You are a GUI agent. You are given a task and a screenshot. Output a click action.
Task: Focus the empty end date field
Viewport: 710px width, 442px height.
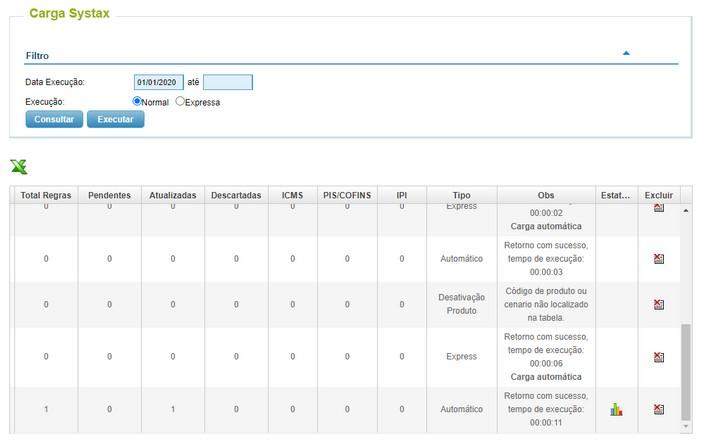pos(228,82)
